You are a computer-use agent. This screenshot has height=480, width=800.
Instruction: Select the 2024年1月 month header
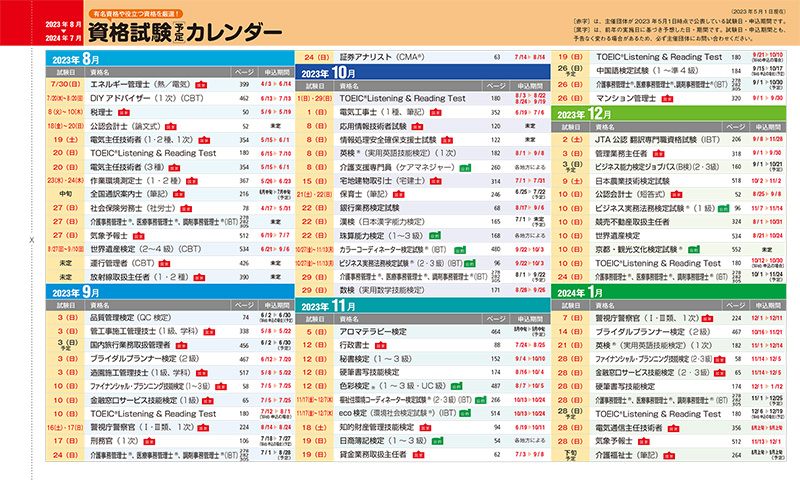(668, 292)
